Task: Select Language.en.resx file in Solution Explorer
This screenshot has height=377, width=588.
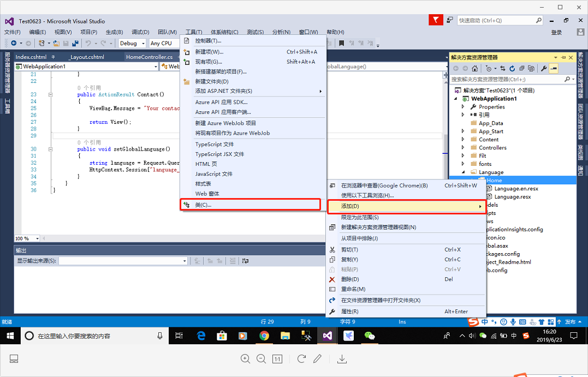Action: (x=516, y=189)
